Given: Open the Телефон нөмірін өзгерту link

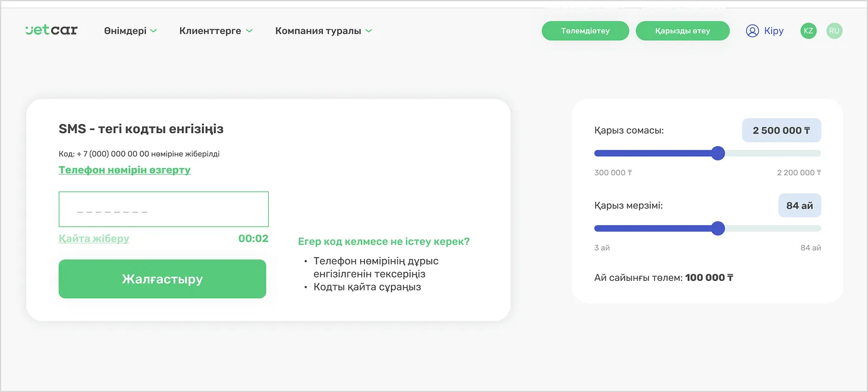Looking at the screenshot, I should [x=124, y=170].
